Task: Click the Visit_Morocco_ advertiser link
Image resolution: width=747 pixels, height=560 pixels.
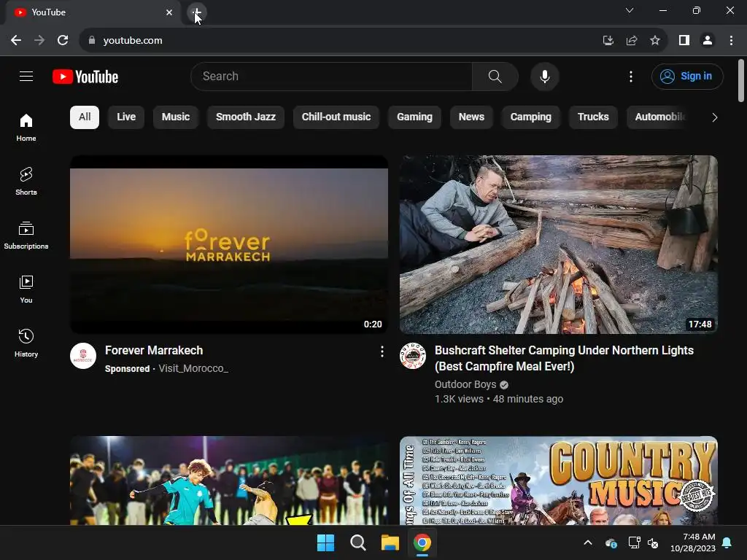Action: [x=193, y=368]
